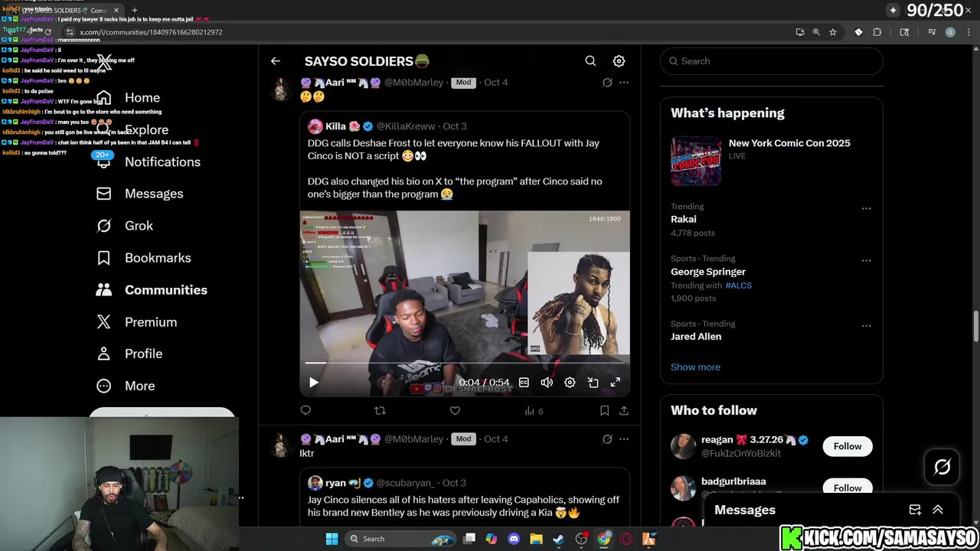Follow badgurlbriaaa
This screenshot has height=551, width=980.
tap(847, 487)
